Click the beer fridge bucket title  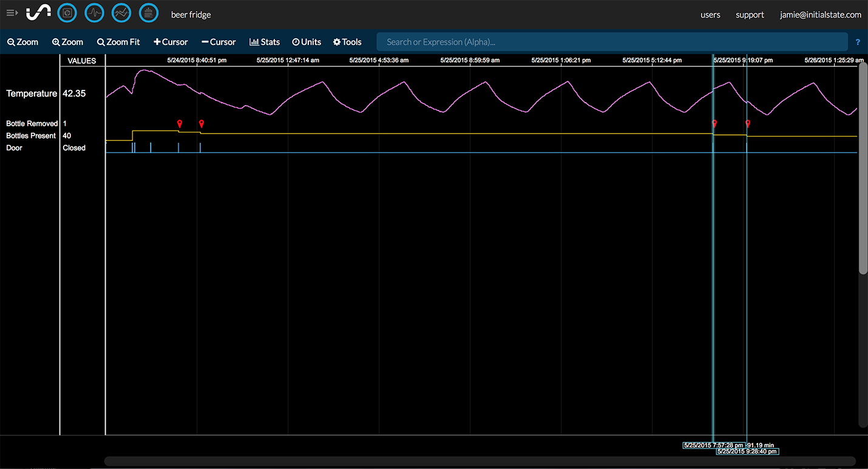191,15
